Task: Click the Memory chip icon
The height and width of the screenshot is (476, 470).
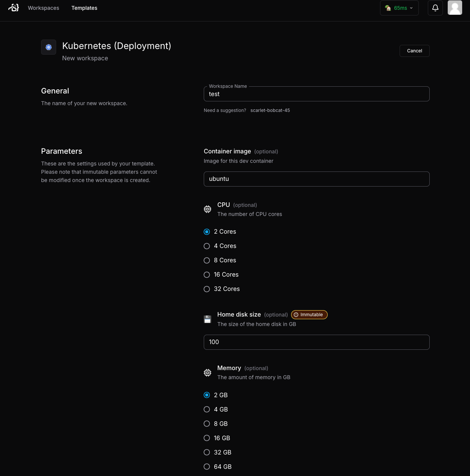Action: 208,373
